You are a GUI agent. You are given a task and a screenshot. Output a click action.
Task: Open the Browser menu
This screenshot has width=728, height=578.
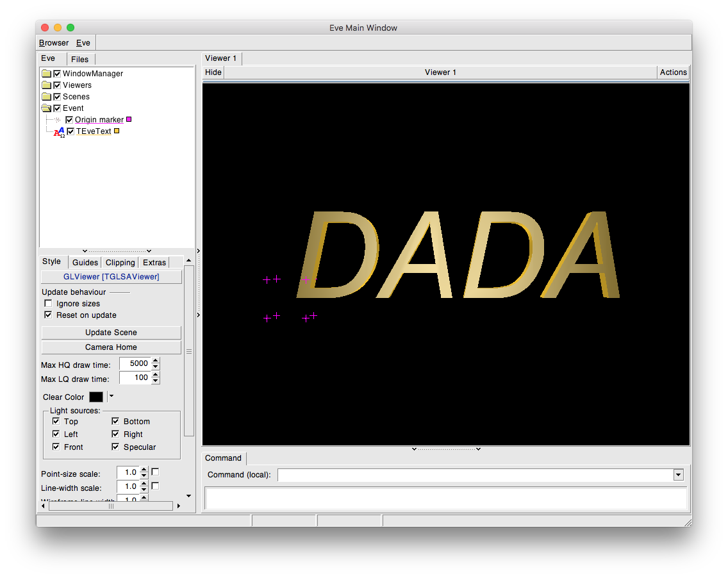click(54, 43)
